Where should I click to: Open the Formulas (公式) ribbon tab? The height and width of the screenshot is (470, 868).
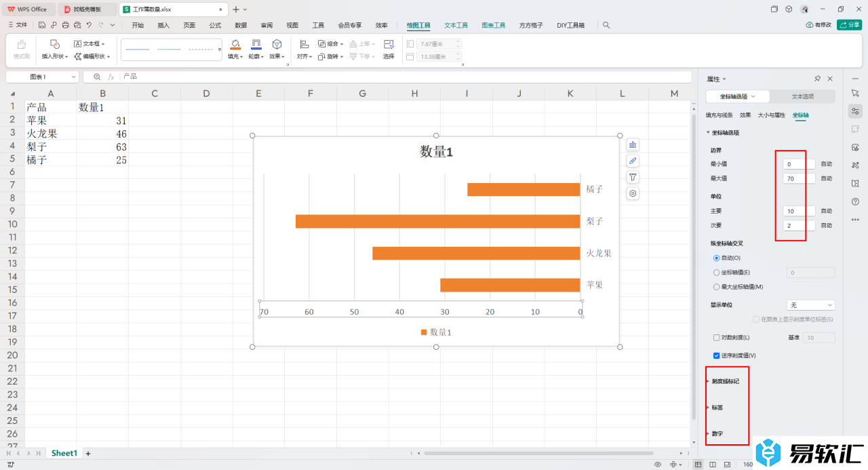(215, 25)
